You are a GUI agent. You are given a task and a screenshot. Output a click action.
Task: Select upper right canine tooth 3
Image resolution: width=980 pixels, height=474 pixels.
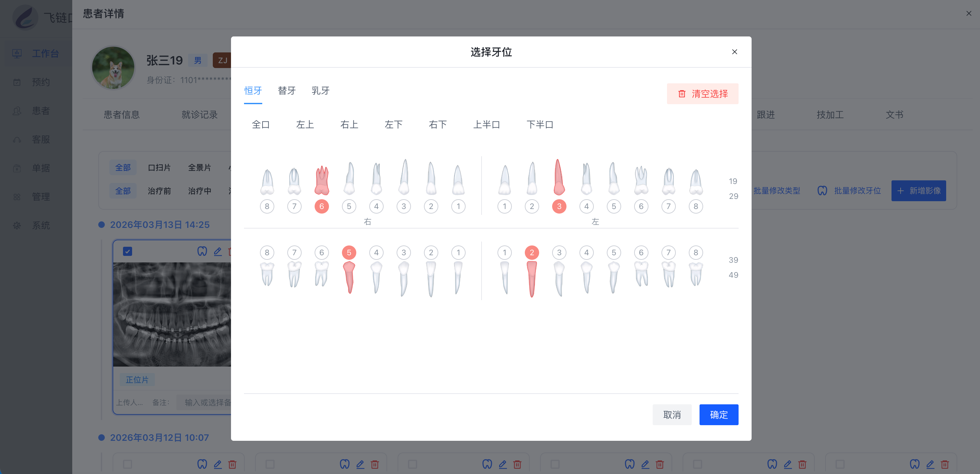[x=404, y=177]
